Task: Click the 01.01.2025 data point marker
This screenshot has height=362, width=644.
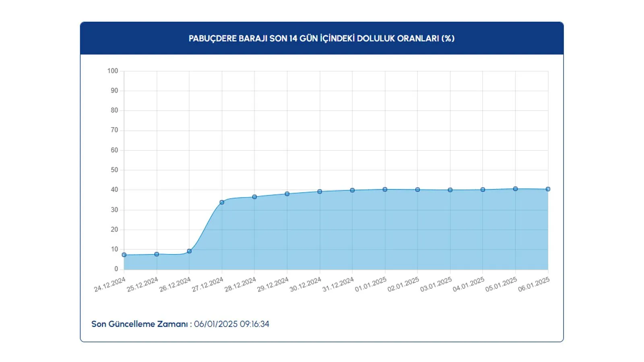Action: click(385, 189)
